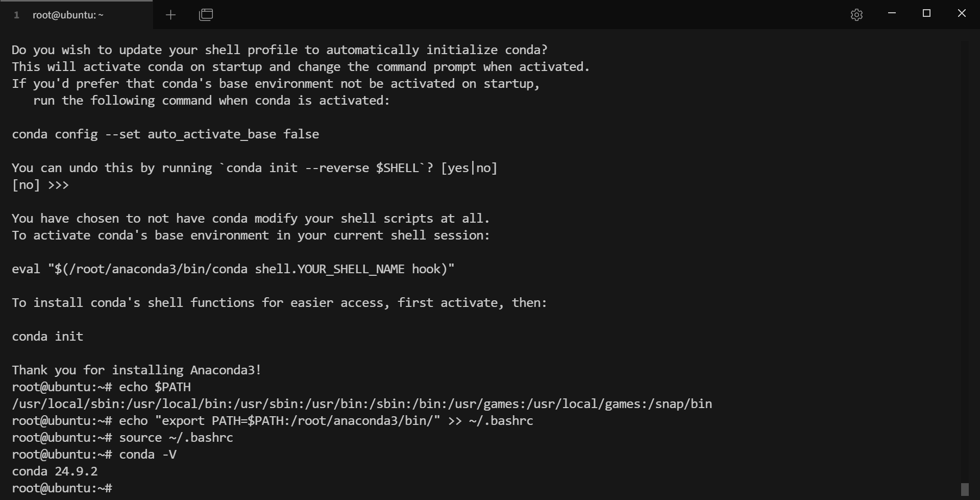Click the empty root@ubuntu:~# prompt on last line
The height and width of the screenshot is (500, 980).
[x=62, y=488]
